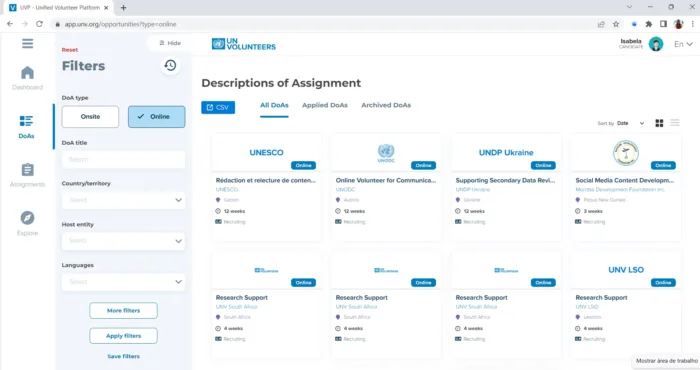Click the UNESCO card header text
The image size is (700, 370).
266,153
